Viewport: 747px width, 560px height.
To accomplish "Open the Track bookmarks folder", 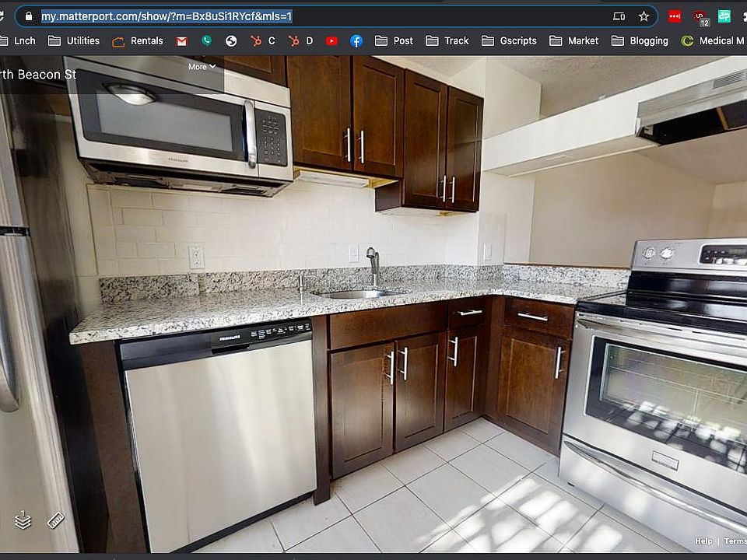I will (447, 41).
